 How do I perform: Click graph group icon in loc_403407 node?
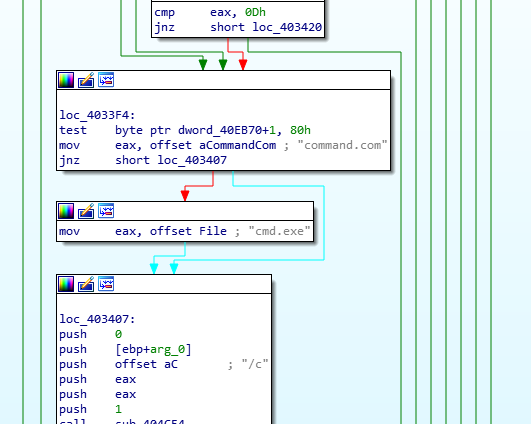(x=106, y=284)
